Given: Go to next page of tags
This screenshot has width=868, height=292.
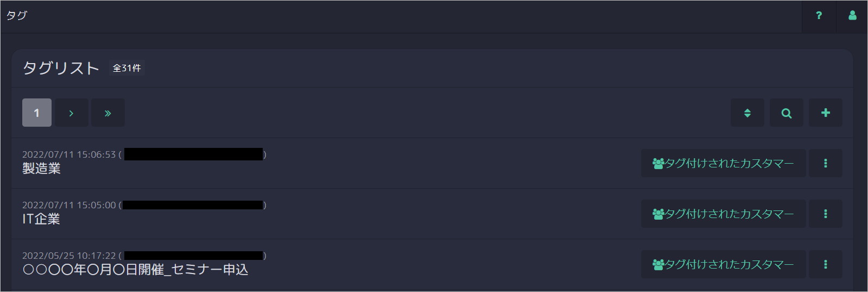Looking at the screenshot, I should [71, 113].
